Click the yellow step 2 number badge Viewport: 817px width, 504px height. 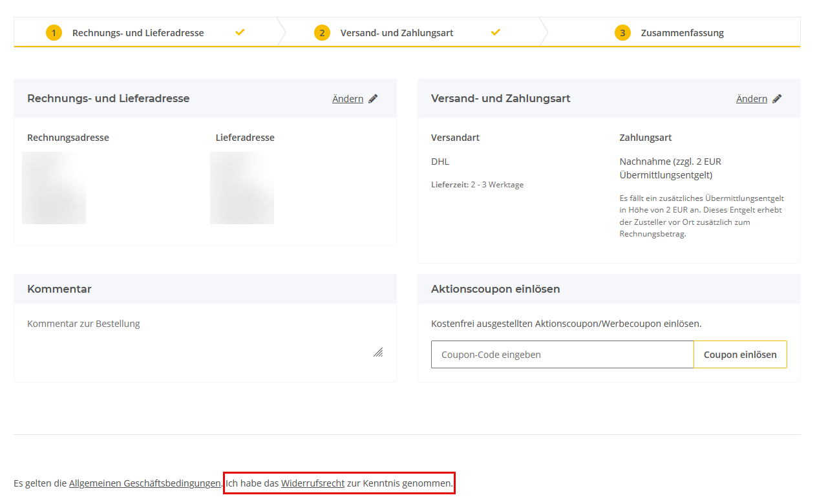coord(322,33)
